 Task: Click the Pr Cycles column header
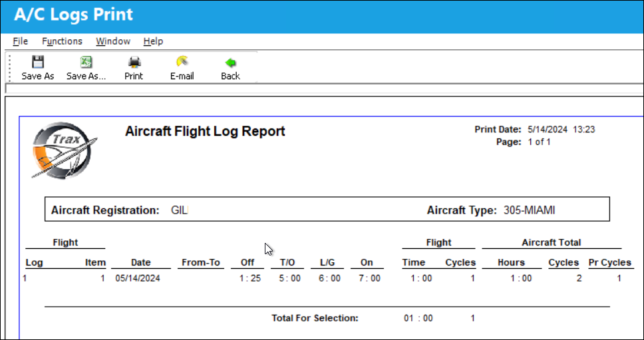[x=610, y=262]
